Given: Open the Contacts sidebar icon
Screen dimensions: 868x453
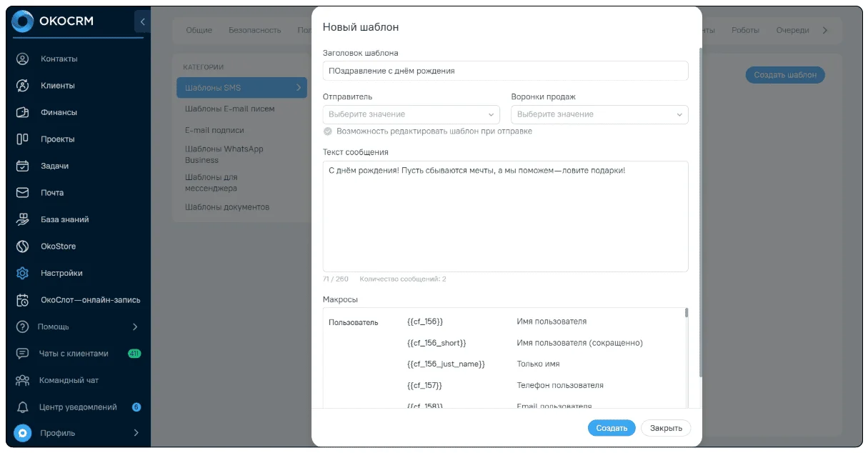Looking at the screenshot, I should tap(22, 59).
